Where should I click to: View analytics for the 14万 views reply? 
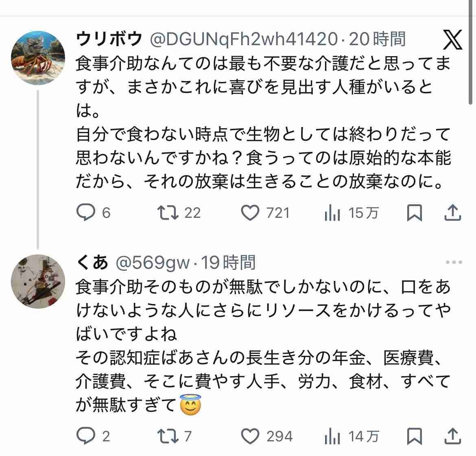pyautogui.click(x=332, y=436)
